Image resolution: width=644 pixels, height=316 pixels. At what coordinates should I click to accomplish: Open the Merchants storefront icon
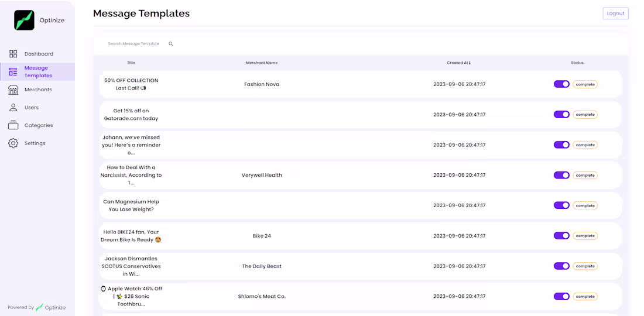13,90
